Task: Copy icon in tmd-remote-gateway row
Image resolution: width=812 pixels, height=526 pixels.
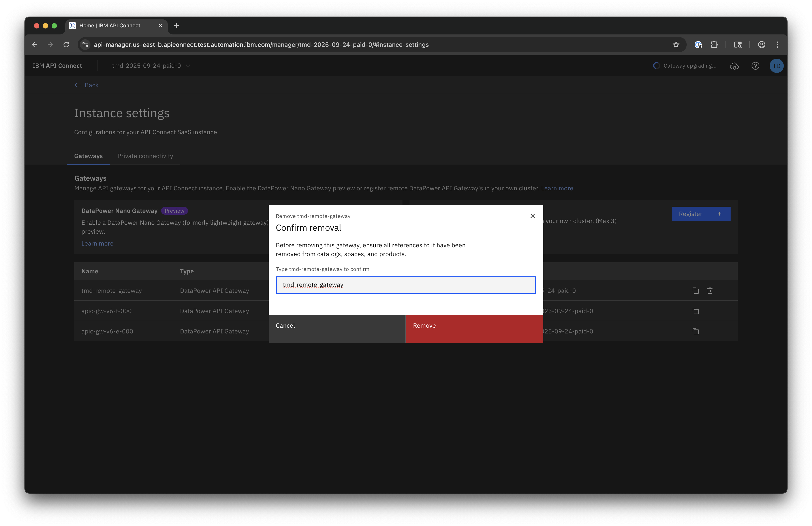Action: point(695,290)
